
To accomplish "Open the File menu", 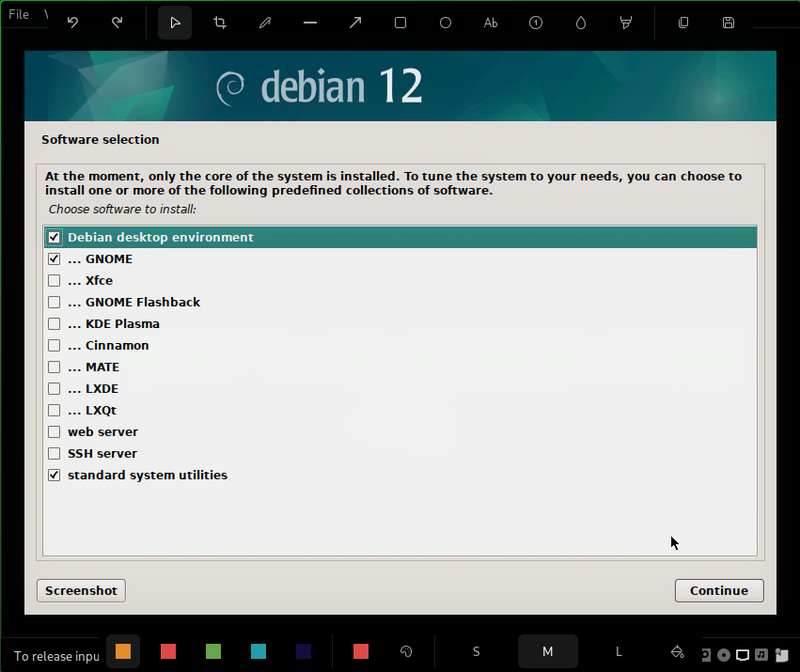I will click(x=18, y=14).
